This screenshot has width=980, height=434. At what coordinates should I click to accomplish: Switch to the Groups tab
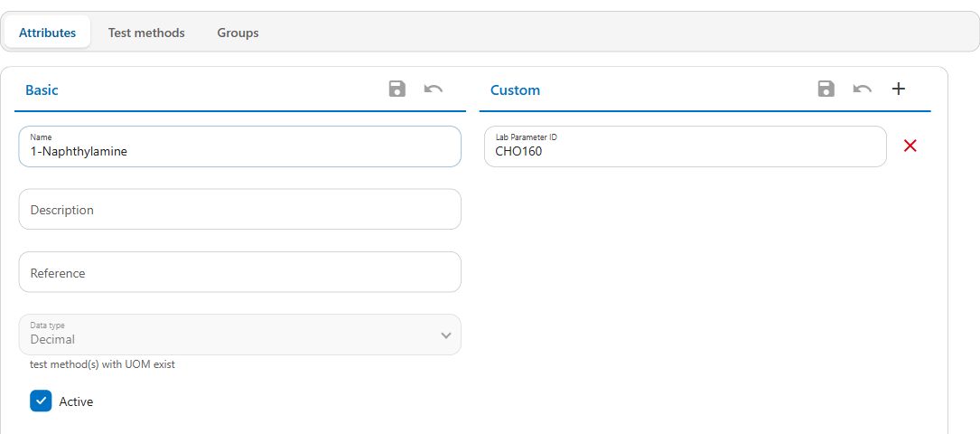[238, 33]
